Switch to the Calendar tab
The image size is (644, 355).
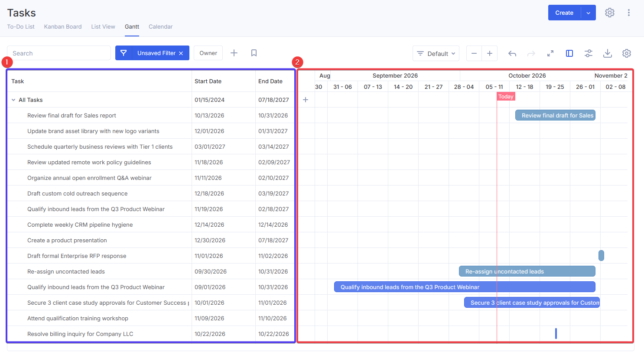point(160,26)
